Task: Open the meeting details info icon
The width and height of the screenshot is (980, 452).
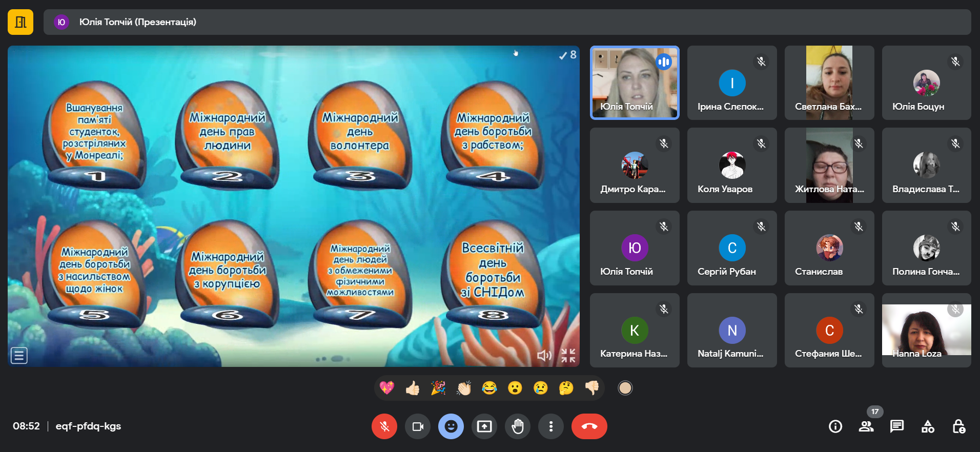Action: 835,426
